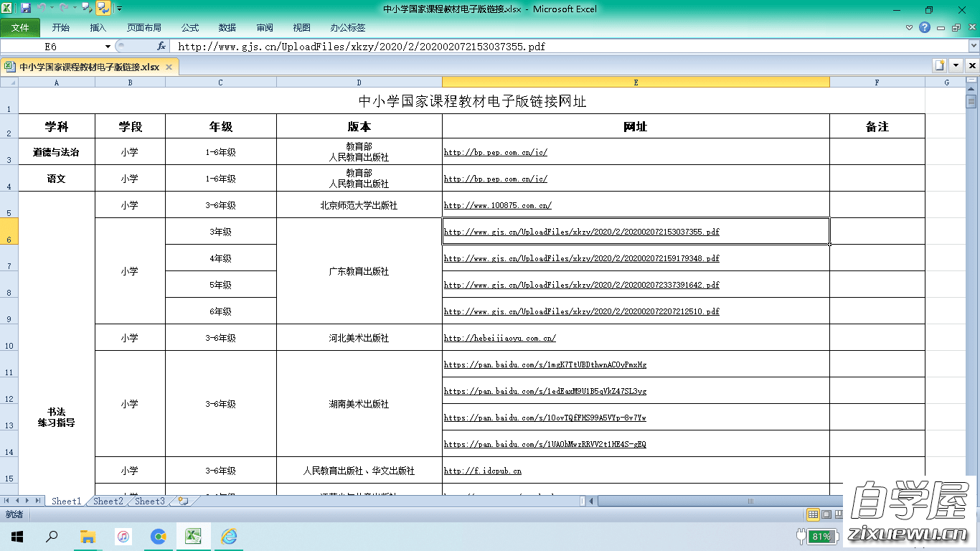
Task: Switch to the 公式 ribbon tab
Action: (190, 27)
